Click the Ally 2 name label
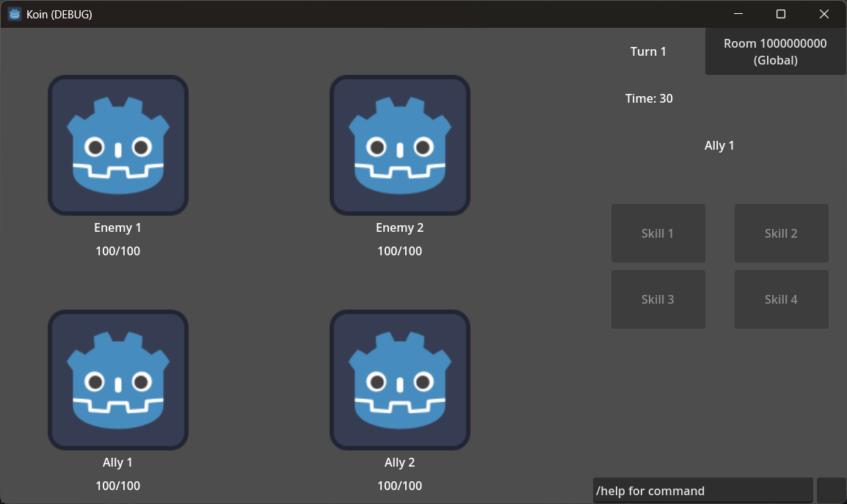The image size is (847, 504). click(x=400, y=462)
